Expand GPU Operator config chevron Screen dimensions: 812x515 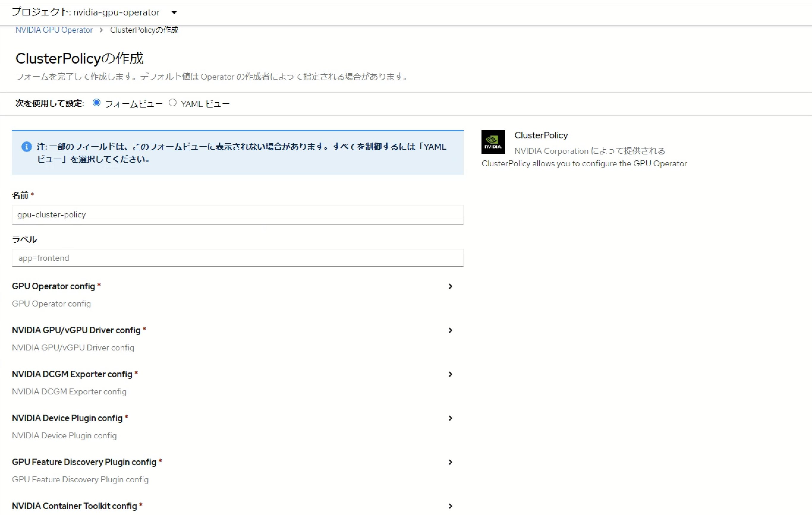pos(450,286)
